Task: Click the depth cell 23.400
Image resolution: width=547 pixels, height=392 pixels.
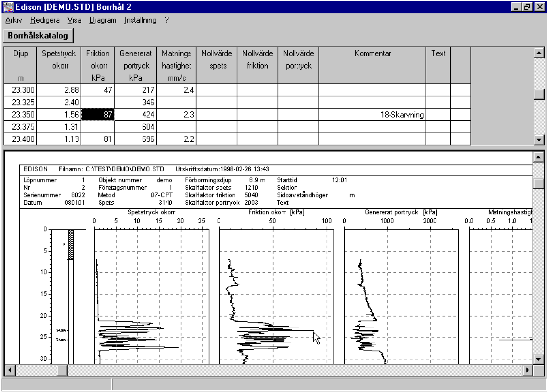Action: (x=20, y=139)
